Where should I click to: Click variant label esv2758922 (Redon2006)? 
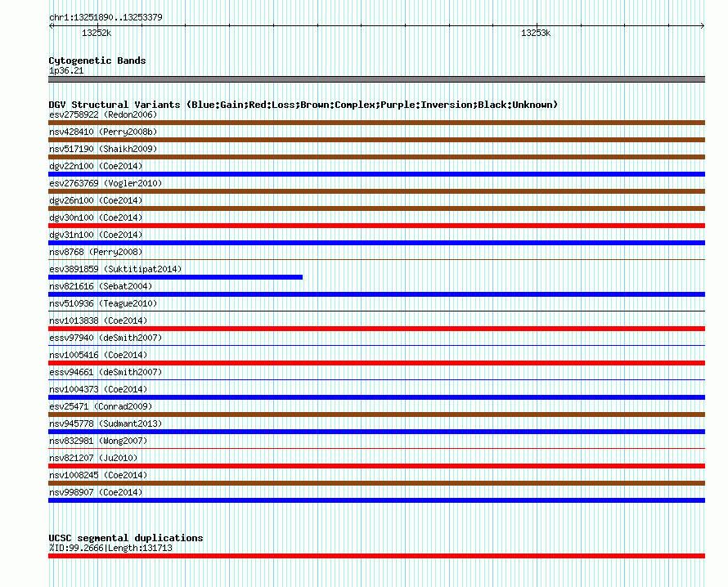pos(103,114)
